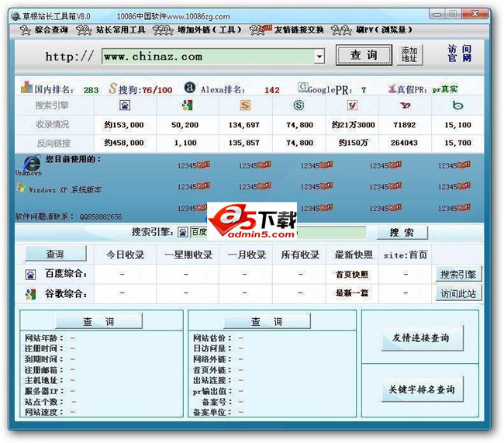The height and width of the screenshot is (443, 504).
Task: Open the 访问官网 link
Action: point(460,54)
